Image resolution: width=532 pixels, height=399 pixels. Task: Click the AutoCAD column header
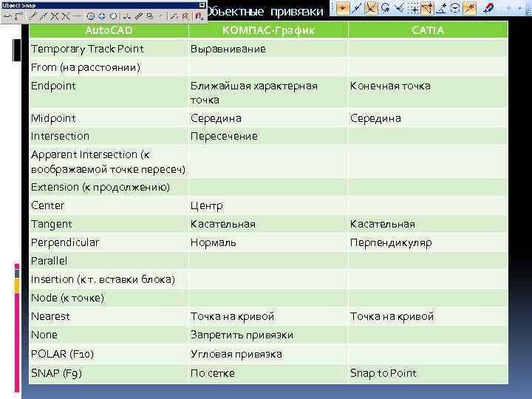coord(109,30)
